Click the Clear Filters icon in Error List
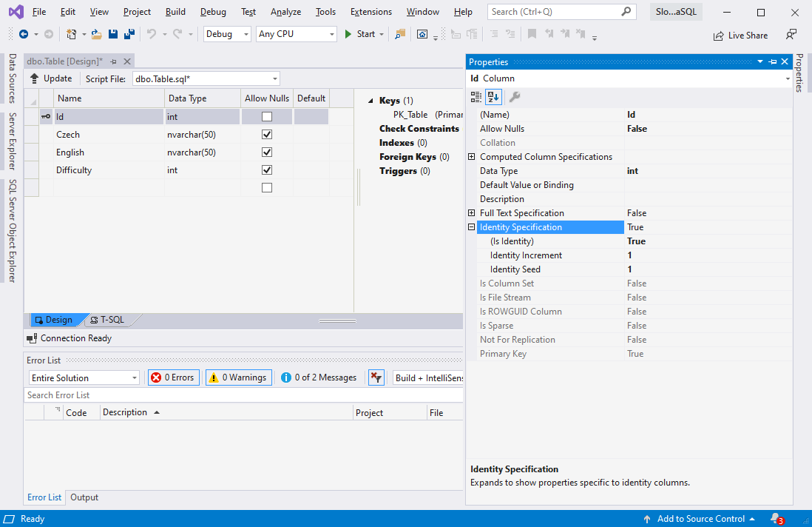Viewport: 812px width, 527px height. [x=376, y=377]
